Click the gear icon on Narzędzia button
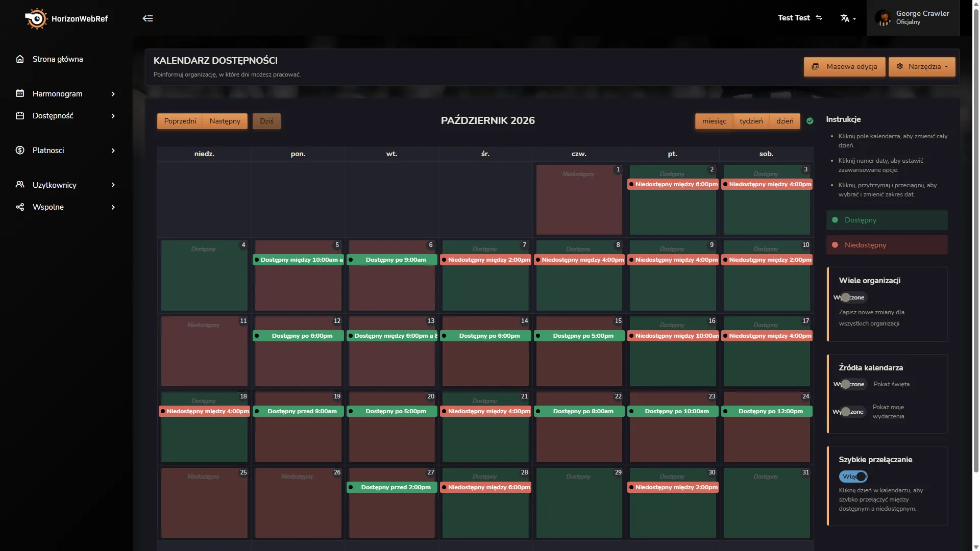Screen dimensions: 980x551 (x=900, y=67)
